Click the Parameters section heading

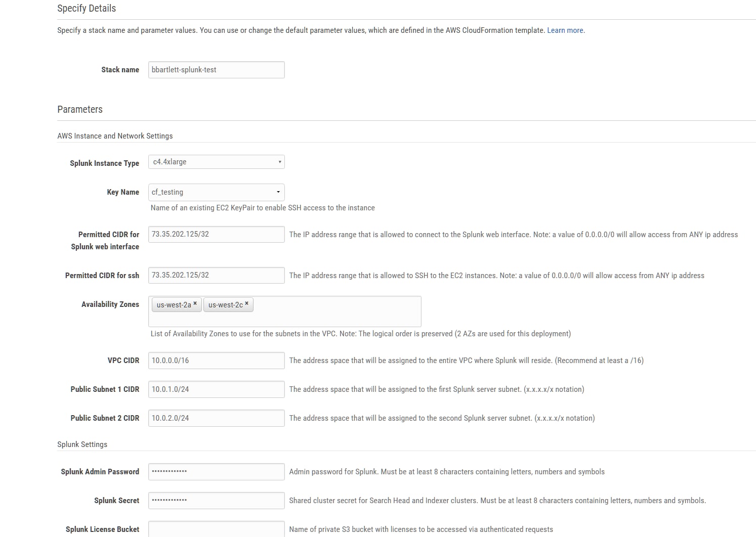[80, 109]
